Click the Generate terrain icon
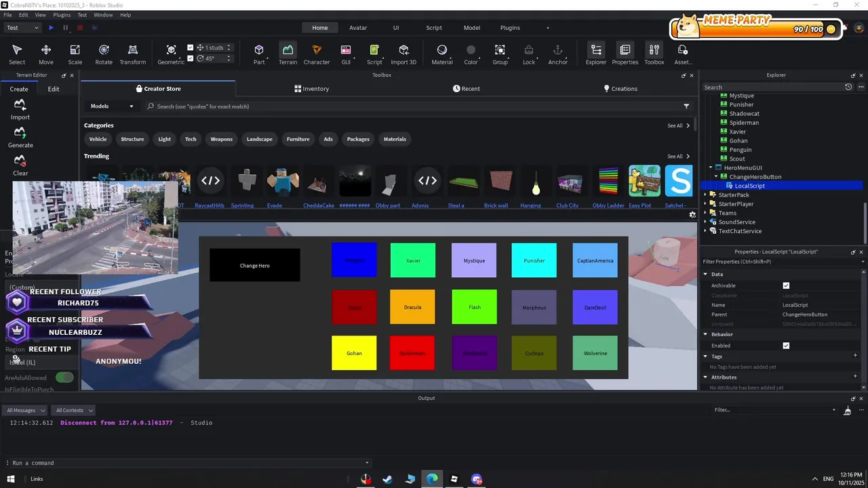The image size is (868, 488). coord(20,137)
